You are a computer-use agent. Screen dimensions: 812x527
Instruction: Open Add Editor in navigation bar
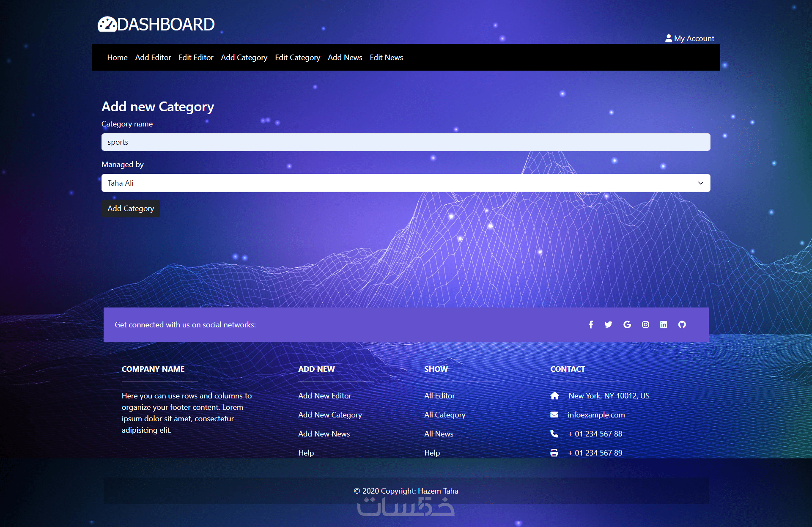coord(153,58)
